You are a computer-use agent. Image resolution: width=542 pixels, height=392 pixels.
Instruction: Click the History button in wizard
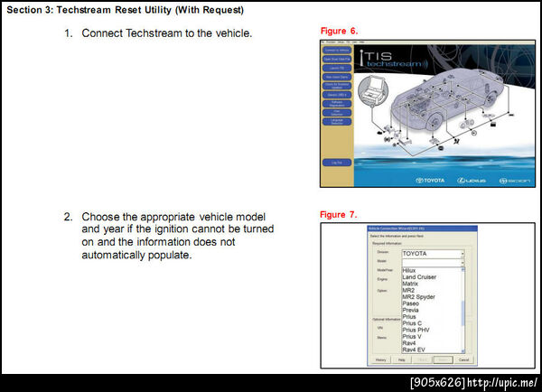(380, 359)
